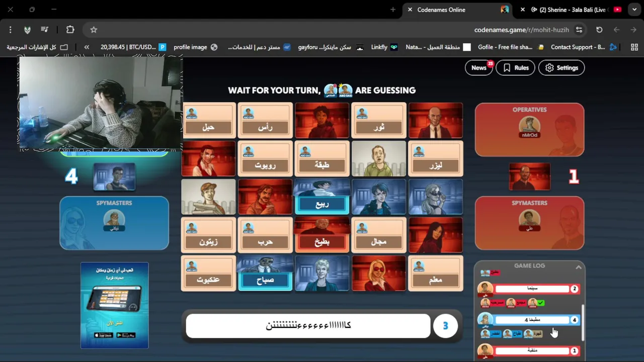
Task: Close the Codenames Online tab
Action: point(410,10)
